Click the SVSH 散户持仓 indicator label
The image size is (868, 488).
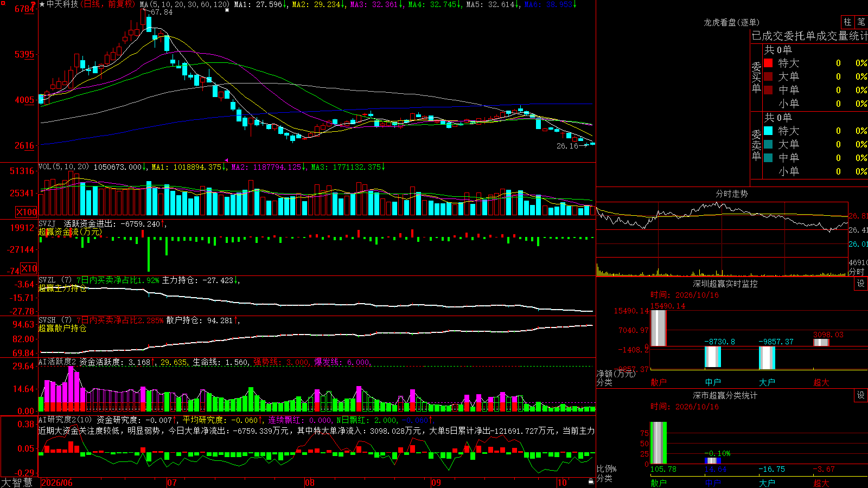54,320
